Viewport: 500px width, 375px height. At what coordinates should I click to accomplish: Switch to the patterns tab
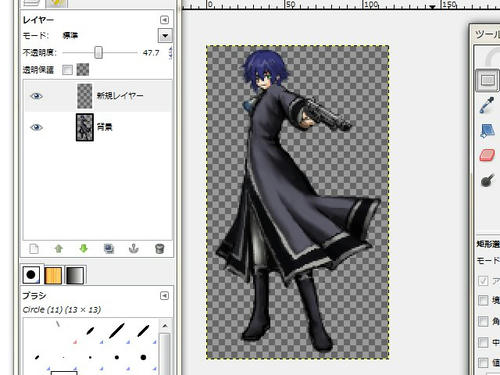(53, 275)
